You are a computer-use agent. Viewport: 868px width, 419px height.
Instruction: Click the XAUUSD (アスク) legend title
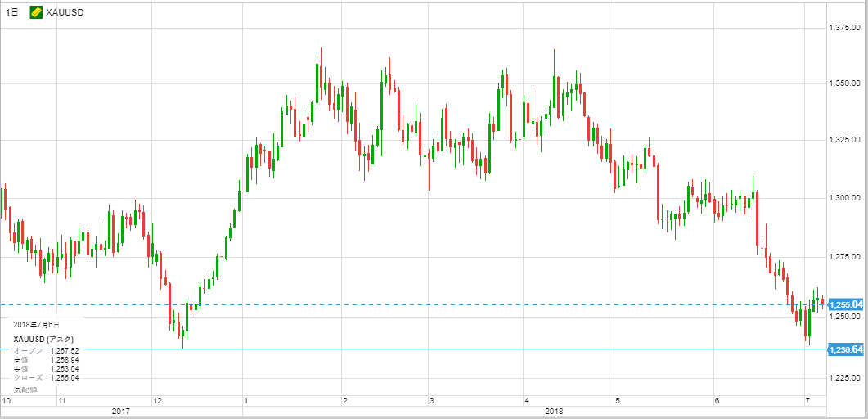pos(44,339)
